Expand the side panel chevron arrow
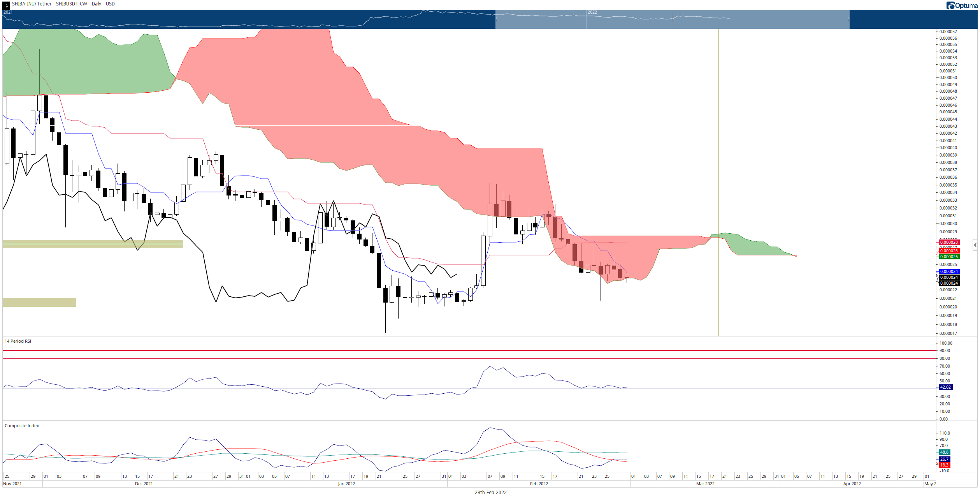The height and width of the screenshot is (500, 980). point(975,245)
